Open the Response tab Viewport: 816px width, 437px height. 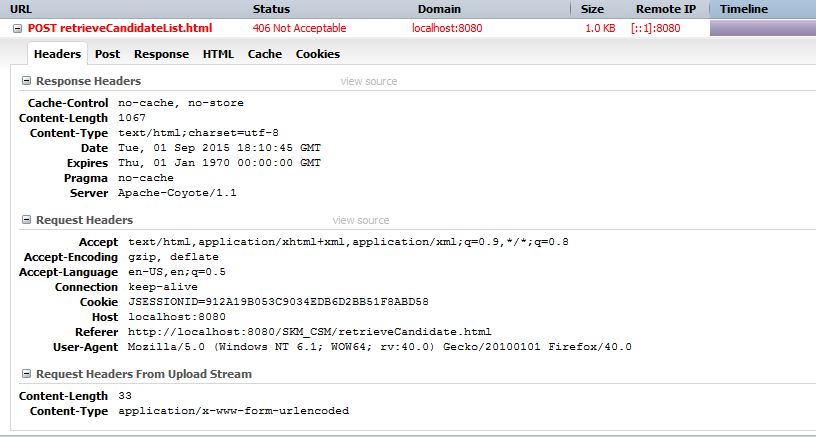(161, 54)
